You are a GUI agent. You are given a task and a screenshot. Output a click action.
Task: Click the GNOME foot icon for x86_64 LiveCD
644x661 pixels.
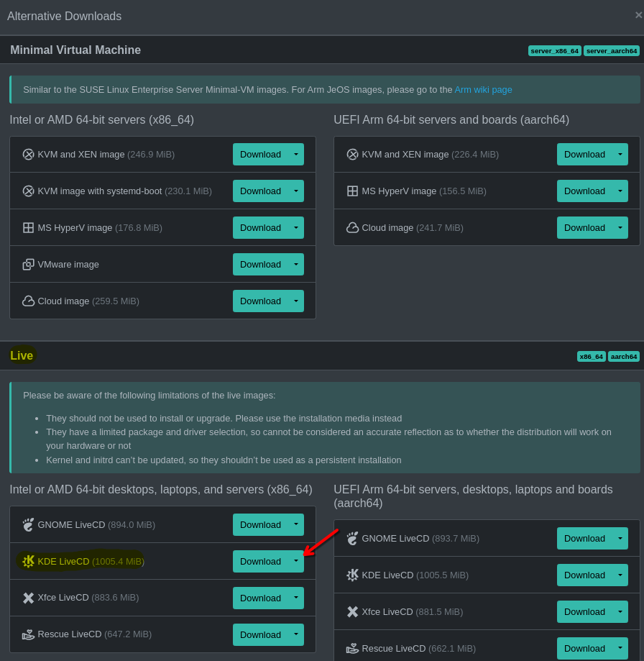click(x=28, y=524)
